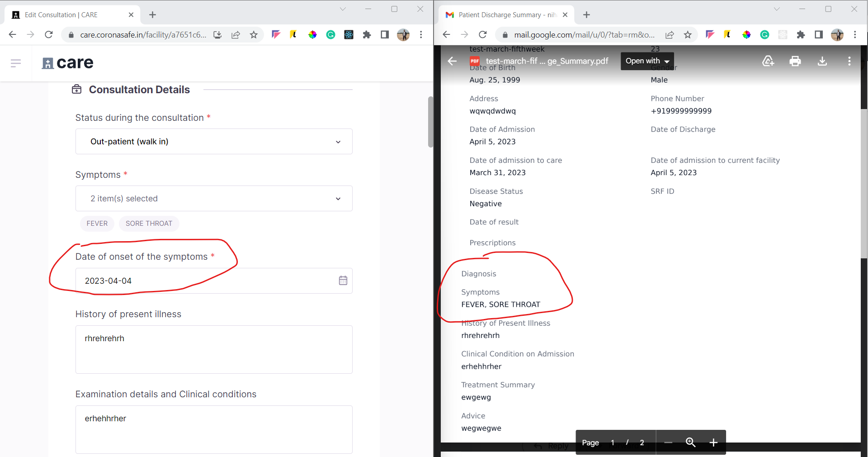The height and width of the screenshot is (457, 868).
Task: Open calendar picker for symptom onset date
Action: (343, 281)
